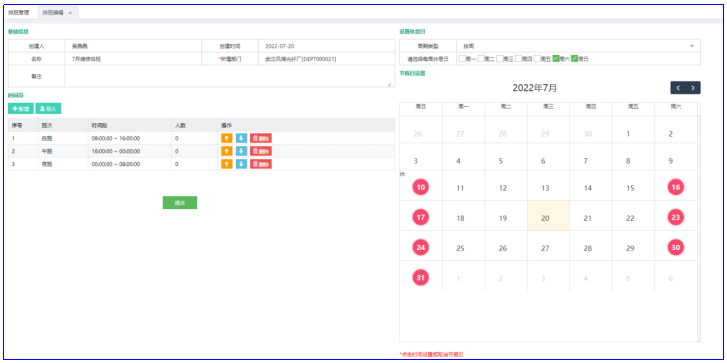Viewport: 727px width, 363px height.
Task: Go to next month in calendar
Action: pos(693,88)
